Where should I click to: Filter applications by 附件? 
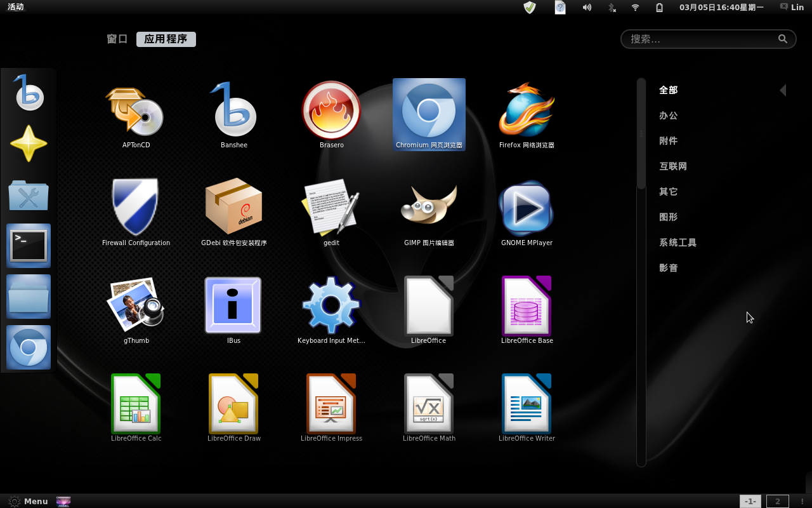[x=668, y=141]
